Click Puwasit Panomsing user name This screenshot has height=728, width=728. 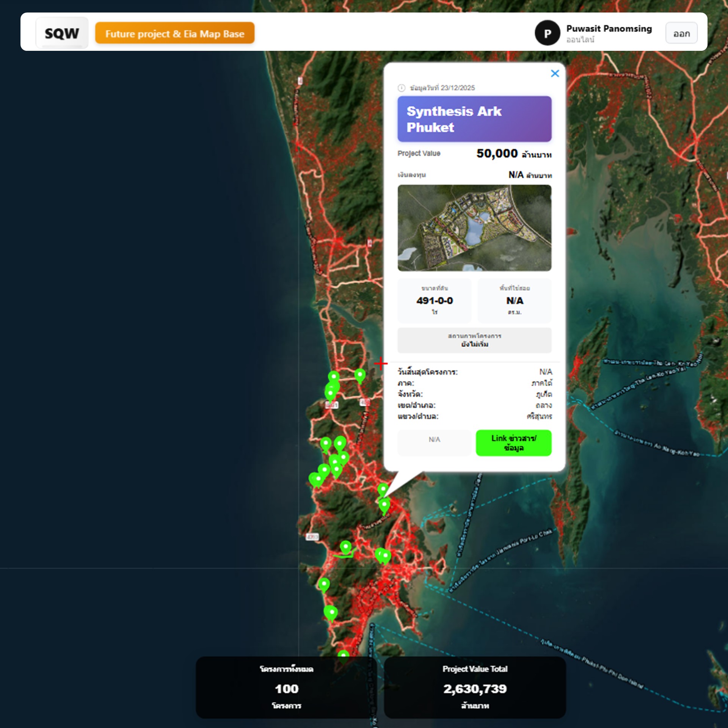[x=609, y=28]
